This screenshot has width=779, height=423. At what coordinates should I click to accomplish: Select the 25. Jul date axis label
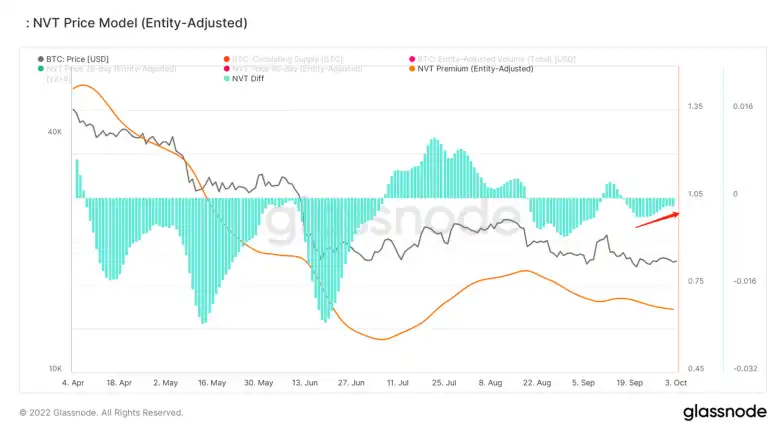tap(444, 383)
